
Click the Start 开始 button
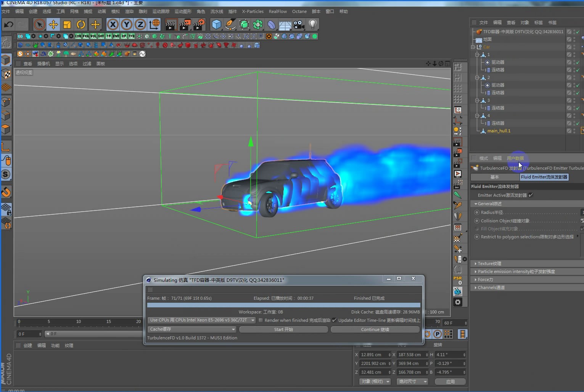tap(283, 329)
